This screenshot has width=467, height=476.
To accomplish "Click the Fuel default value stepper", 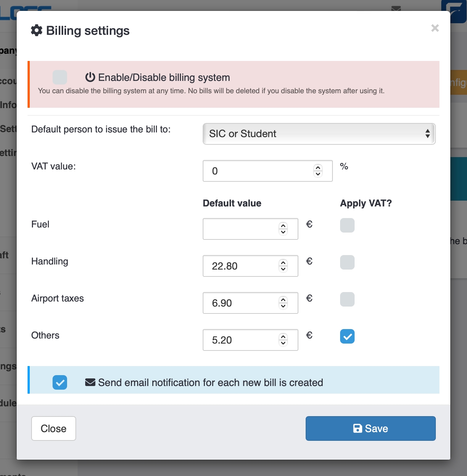I will coord(283,229).
